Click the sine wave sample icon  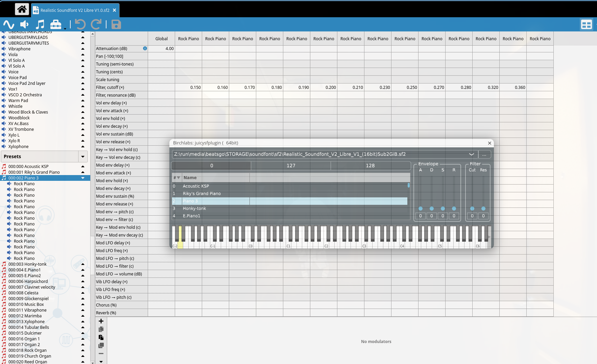(8, 24)
